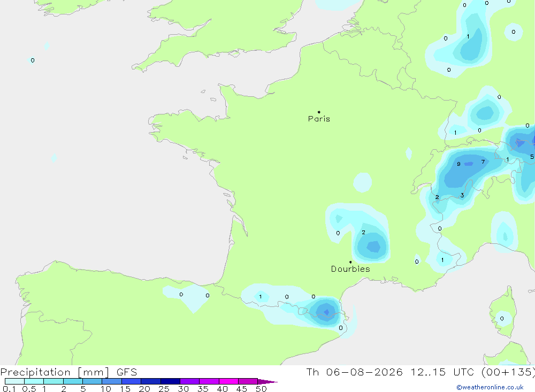Click the '12..15 UTC' time range text
Image resolution: width=535 pixels, height=392 pixels.
[442, 372]
